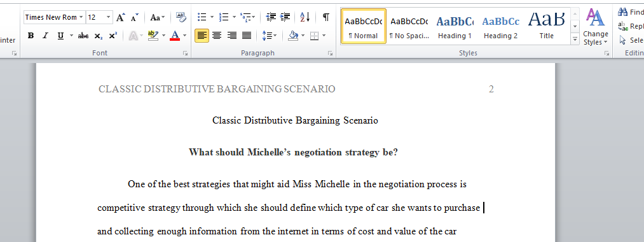Click the Change Case Aa icon
The height and width of the screenshot is (242, 644).
click(155, 17)
